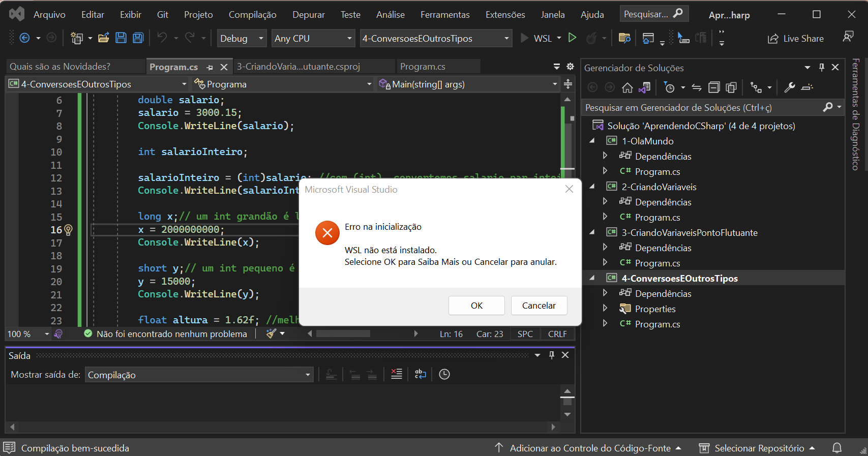
Task: Start without debugging using the green play icon
Action: tap(572, 38)
